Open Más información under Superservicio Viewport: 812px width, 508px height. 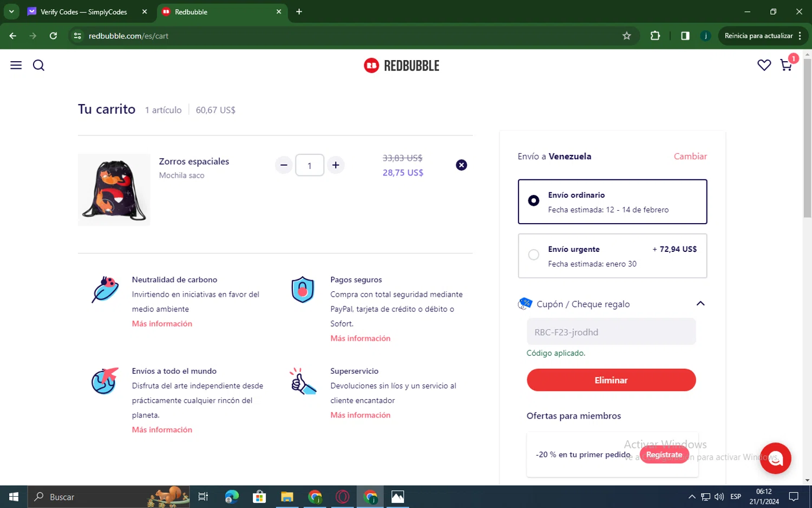click(361, 415)
